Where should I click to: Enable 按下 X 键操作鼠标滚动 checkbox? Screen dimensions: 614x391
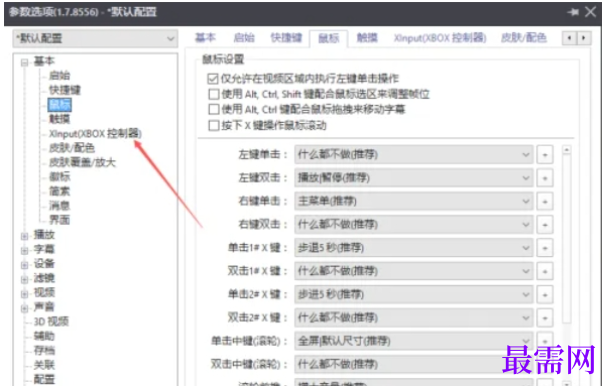pyautogui.click(x=214, y=126)
